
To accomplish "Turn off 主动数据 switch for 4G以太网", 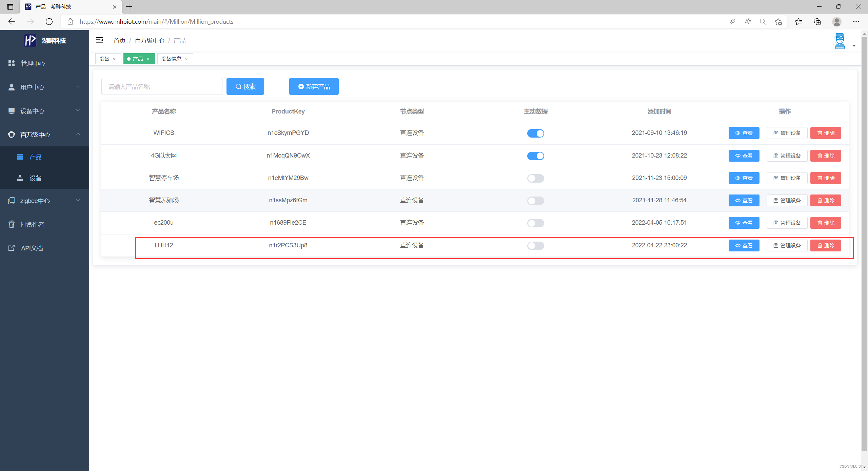I will point(536,156).
